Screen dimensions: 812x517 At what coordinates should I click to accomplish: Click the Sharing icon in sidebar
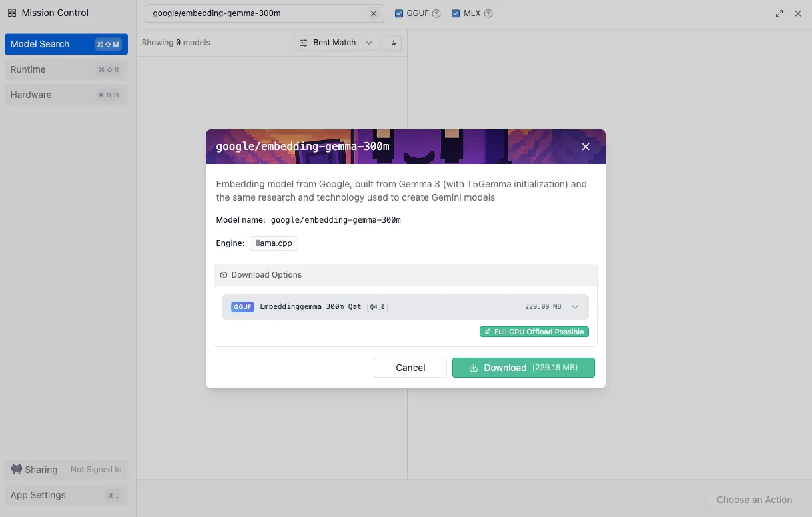pyautogui.click(x=17, y=470)
